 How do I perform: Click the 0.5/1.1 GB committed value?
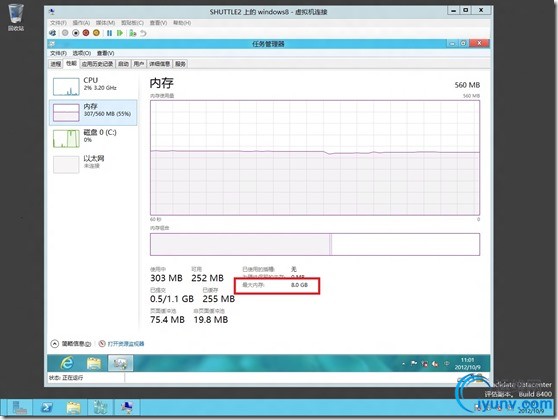[172, 299]
